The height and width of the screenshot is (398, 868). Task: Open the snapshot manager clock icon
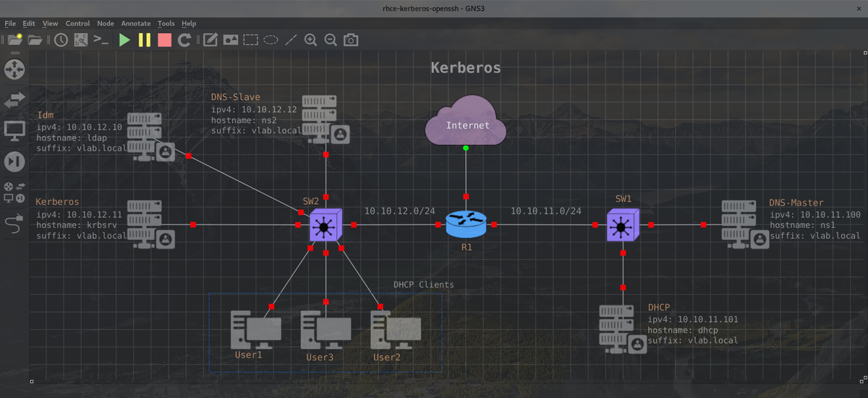[61, 40]
